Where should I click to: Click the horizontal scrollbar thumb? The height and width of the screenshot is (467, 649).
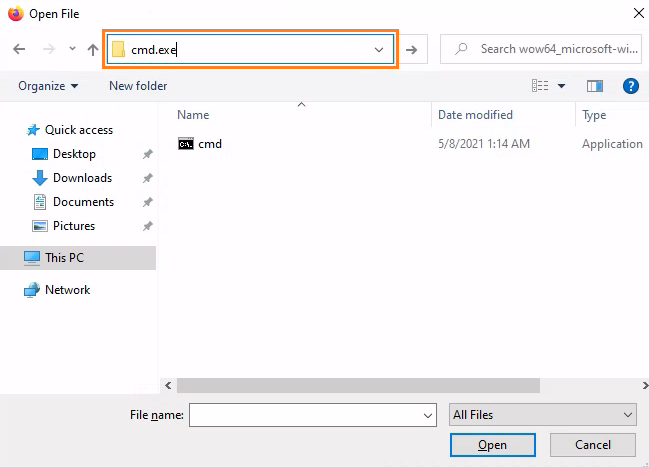pyautogui.click(x=358, y=385)
